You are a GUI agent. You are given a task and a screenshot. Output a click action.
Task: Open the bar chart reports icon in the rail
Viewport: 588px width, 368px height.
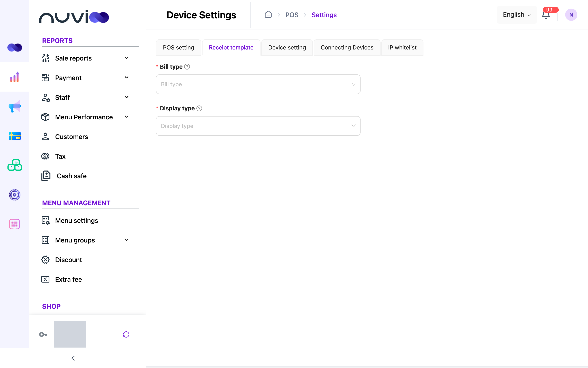point(14,77)
